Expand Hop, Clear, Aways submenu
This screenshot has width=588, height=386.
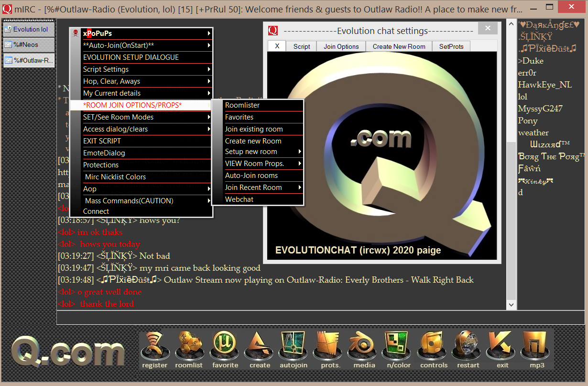(209, 81)
